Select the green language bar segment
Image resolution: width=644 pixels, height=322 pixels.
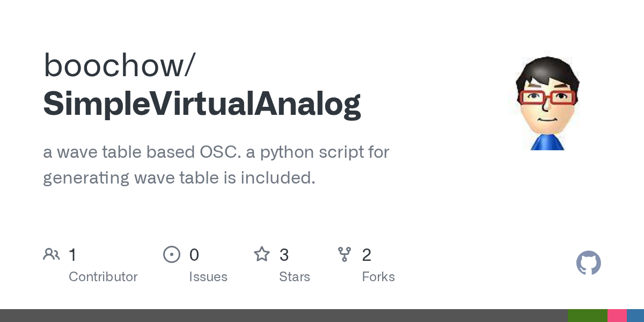[587, 316]
